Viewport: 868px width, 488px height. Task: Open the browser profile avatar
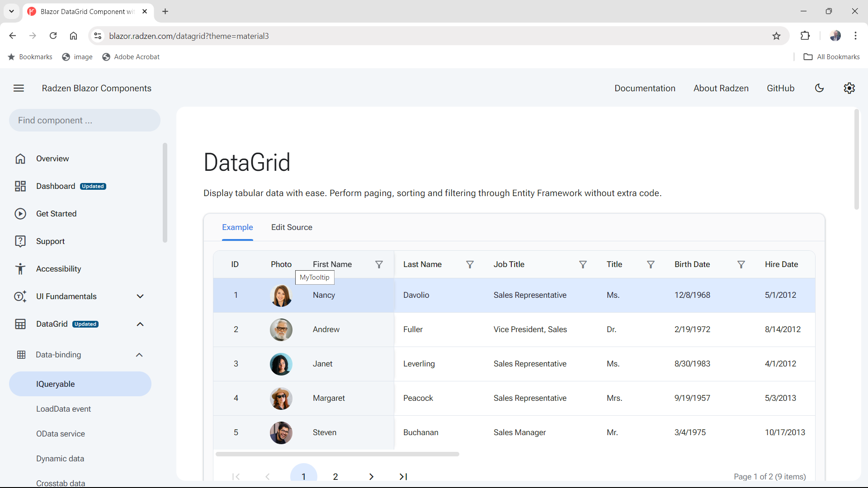coord(835,36)
